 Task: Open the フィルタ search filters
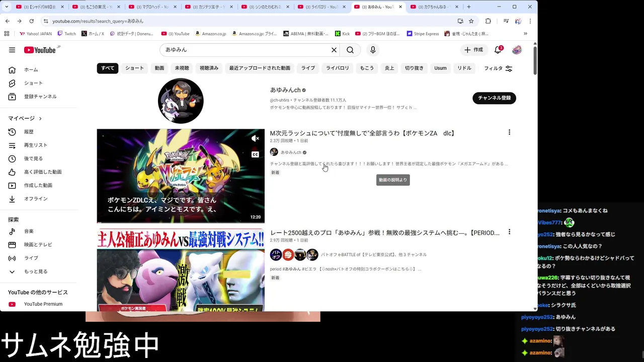pos(498,68)
